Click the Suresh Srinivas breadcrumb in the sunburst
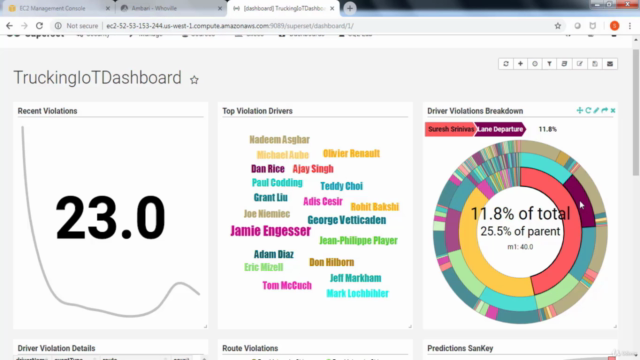This screenshot has height=360, width=640. pyautogui.click(x=451, y=129)
